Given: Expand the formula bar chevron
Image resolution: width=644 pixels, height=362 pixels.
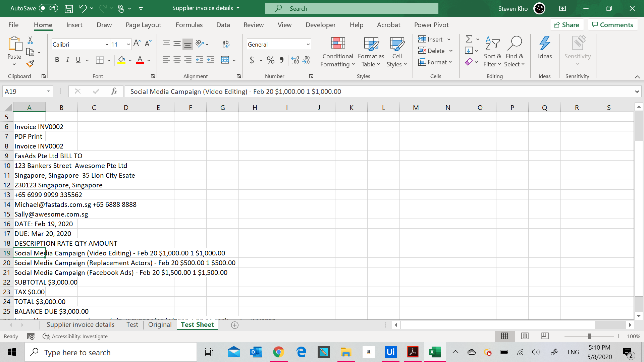Looking at the screenshot, I should tap(637, 92).
